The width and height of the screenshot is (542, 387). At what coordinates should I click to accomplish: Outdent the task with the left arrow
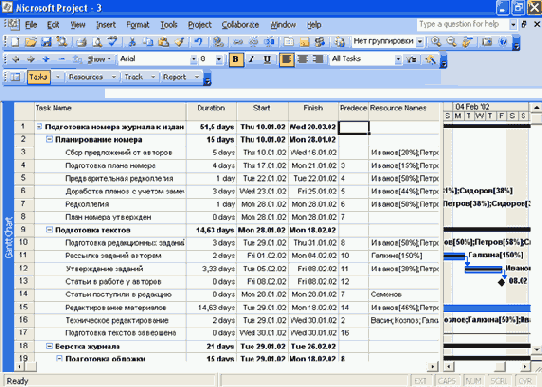[x=16, y=59]
